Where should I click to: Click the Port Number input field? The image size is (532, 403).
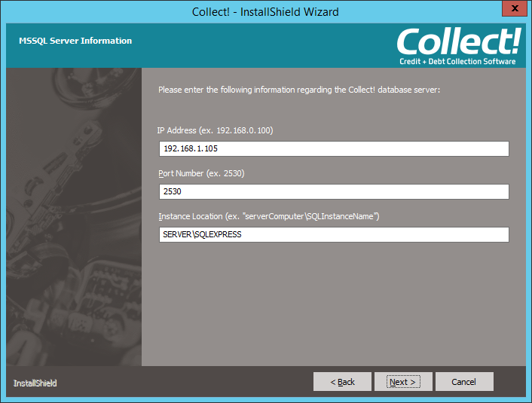334,191
